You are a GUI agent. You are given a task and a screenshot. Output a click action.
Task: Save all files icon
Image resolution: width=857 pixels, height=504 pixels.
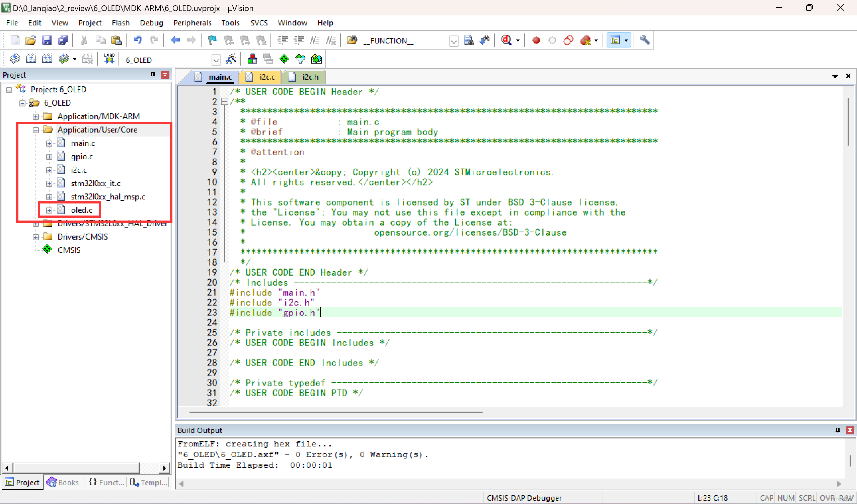(63, 40)
